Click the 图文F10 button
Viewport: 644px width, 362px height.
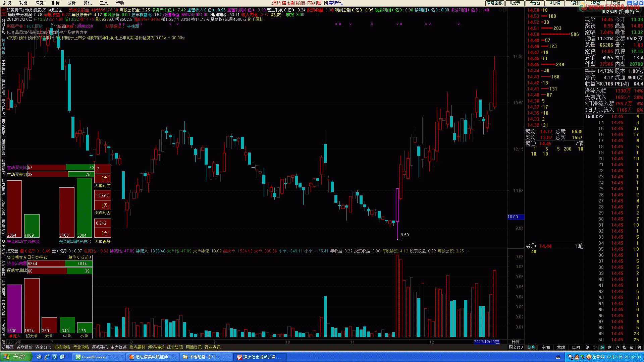[516, 348]
